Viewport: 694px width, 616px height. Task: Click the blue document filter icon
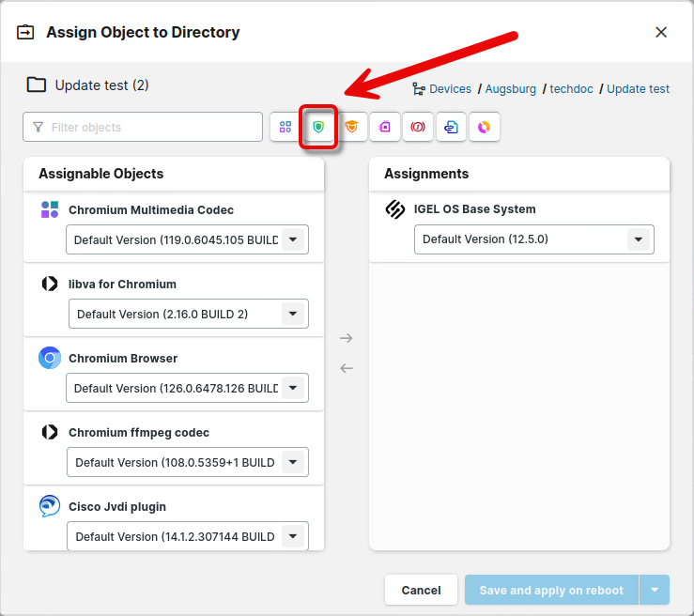(x=451, y=127)
